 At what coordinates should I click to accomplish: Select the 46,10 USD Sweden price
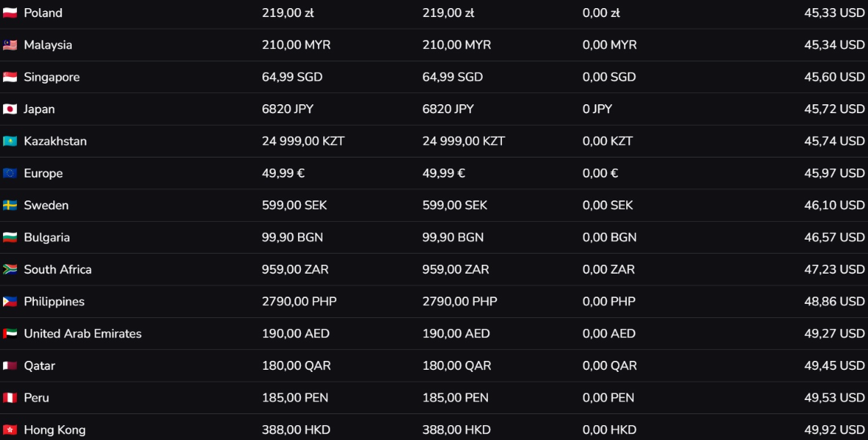pyautogui.click(x=834, y=206)
